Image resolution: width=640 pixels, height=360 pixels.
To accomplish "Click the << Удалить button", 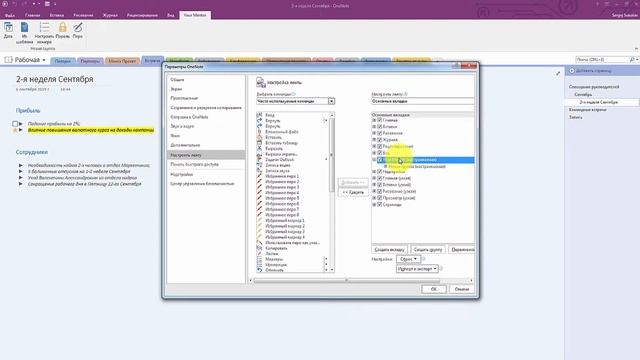I will click(353, 192).
